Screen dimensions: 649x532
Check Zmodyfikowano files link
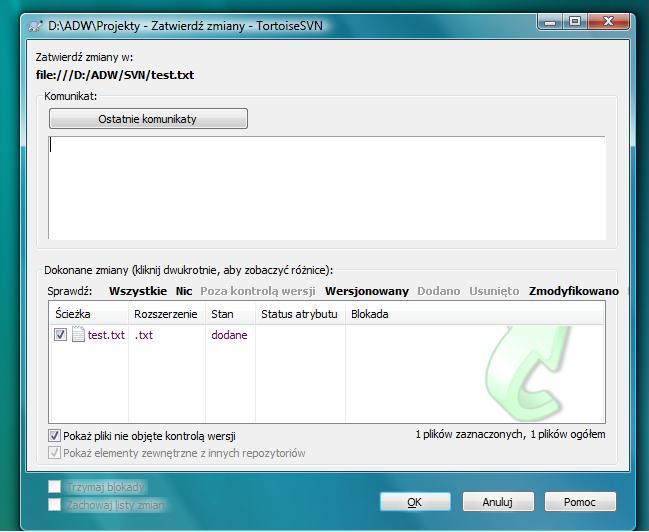(574, 291)
